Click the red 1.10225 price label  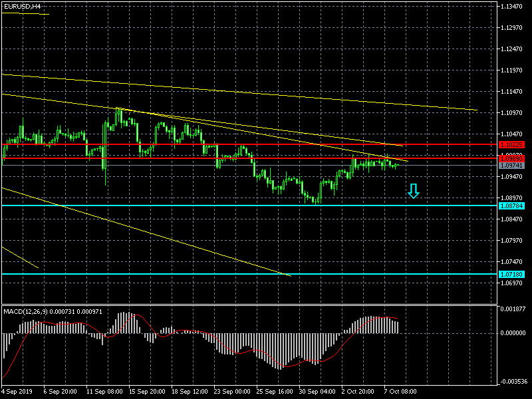tap(511, 144)
